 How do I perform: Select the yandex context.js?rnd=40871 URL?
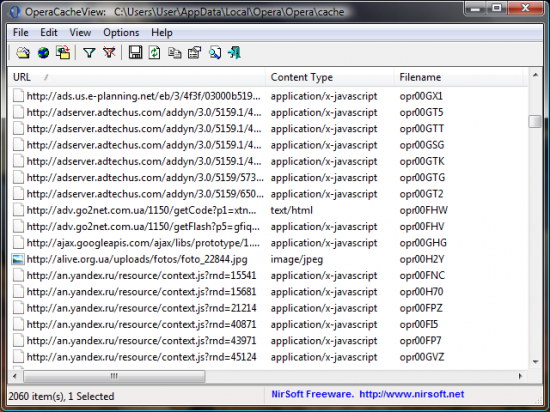point(141,325)
